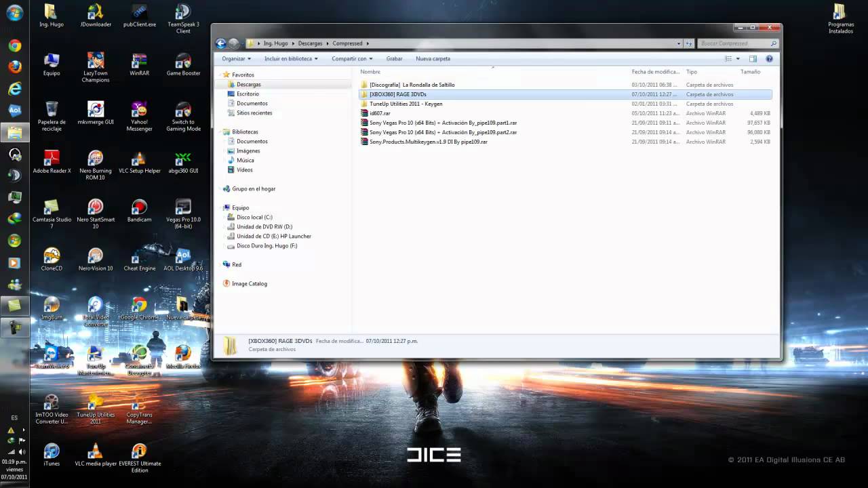
Task: Go back with Explorer back arrow
Action: (220, 43)
